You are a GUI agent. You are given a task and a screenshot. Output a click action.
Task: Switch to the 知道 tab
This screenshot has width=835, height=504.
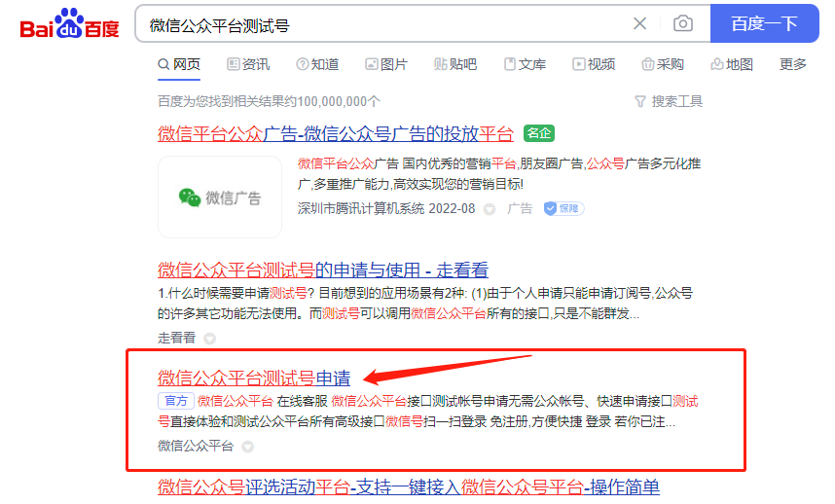pyautogui.click(x=317, y=64)
